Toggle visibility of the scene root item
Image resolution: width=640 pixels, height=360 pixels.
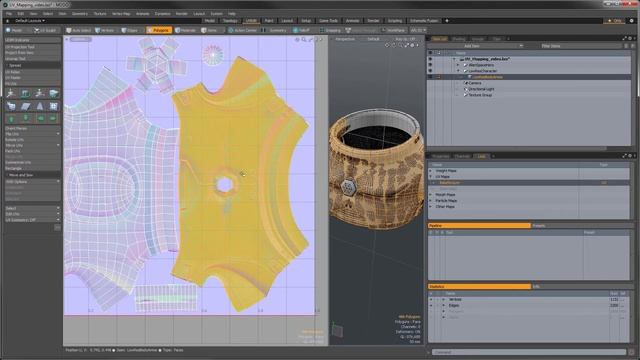tap(430, 59)
